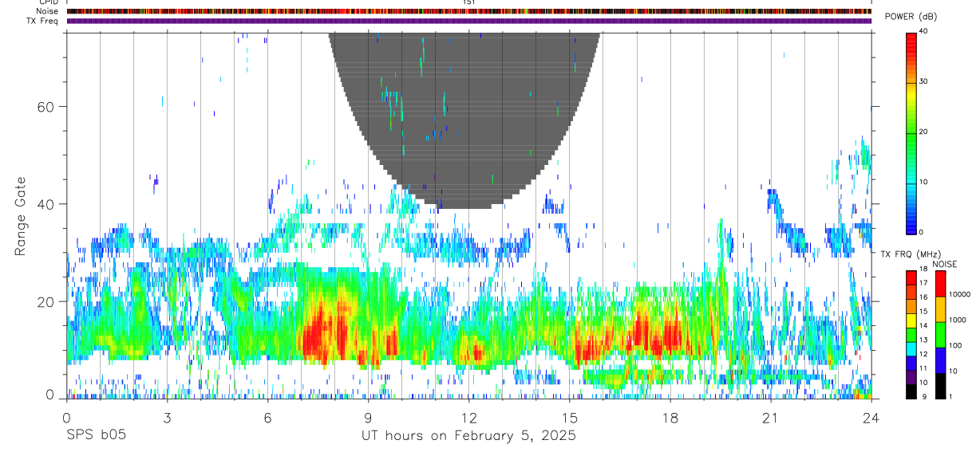Click the 'UT hours on February 5, 2025' label

468,435
